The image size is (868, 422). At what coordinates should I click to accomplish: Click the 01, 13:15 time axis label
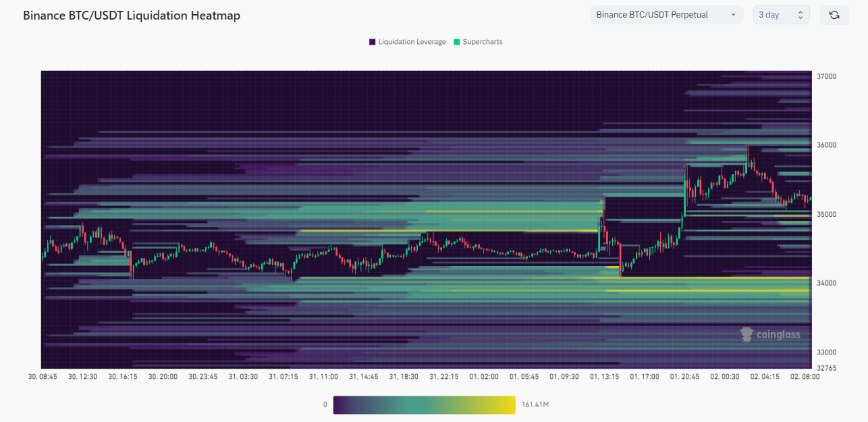[x=604, y=377]
